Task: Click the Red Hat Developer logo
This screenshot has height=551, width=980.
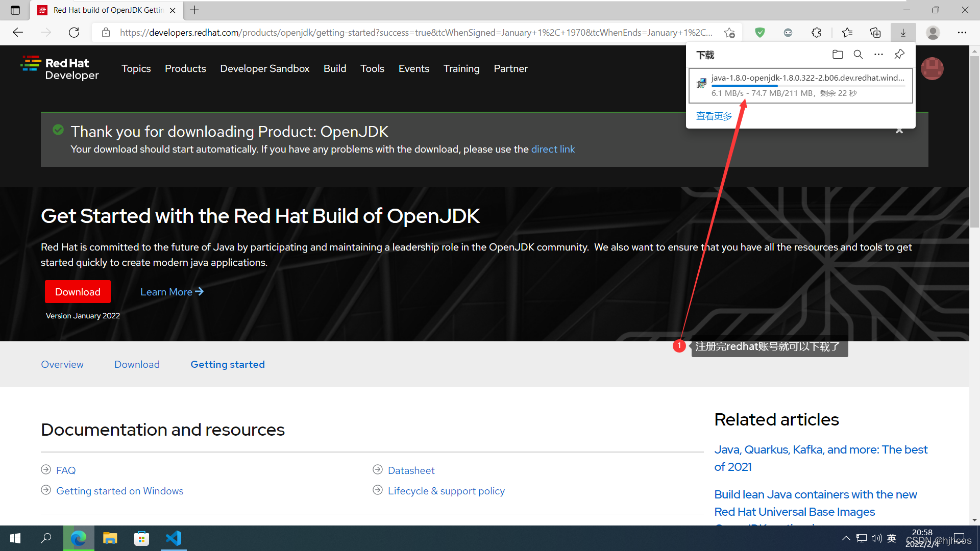Action: pyautogui.click(x=60, y=68)
